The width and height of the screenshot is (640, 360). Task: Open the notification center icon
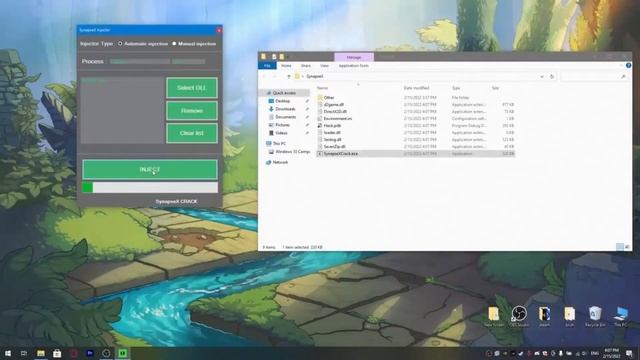[629, 353]
